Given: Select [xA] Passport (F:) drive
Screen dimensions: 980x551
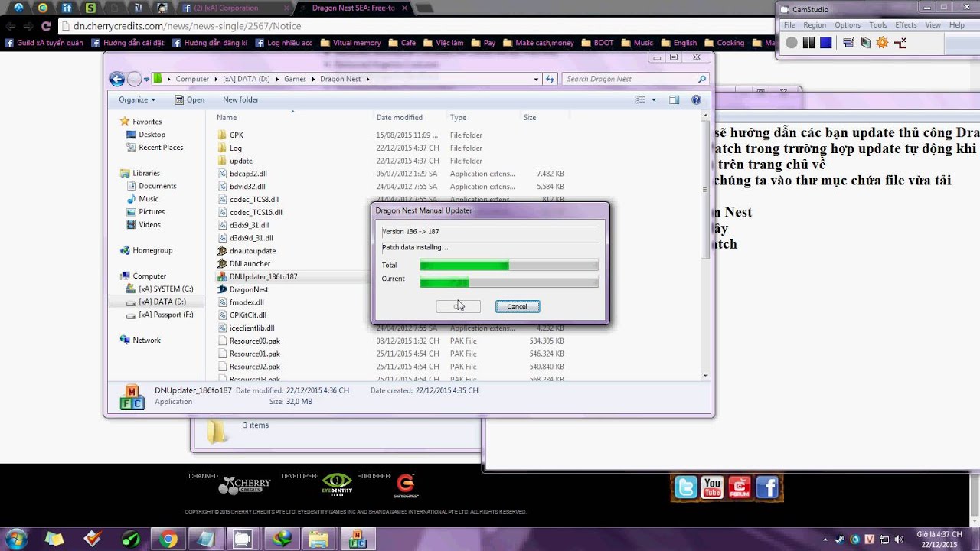Looking at the screenshot, I should [165, 315].
